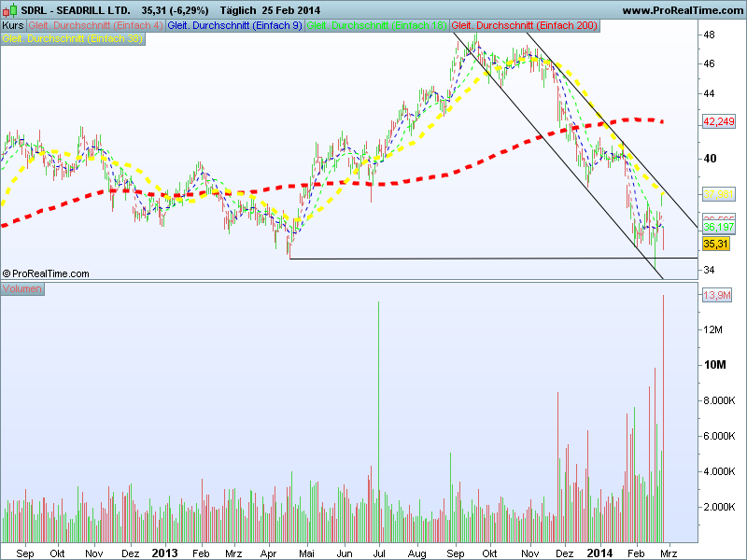
Task: Select the Kurs indicator label
Action: [x=13, y=26]
